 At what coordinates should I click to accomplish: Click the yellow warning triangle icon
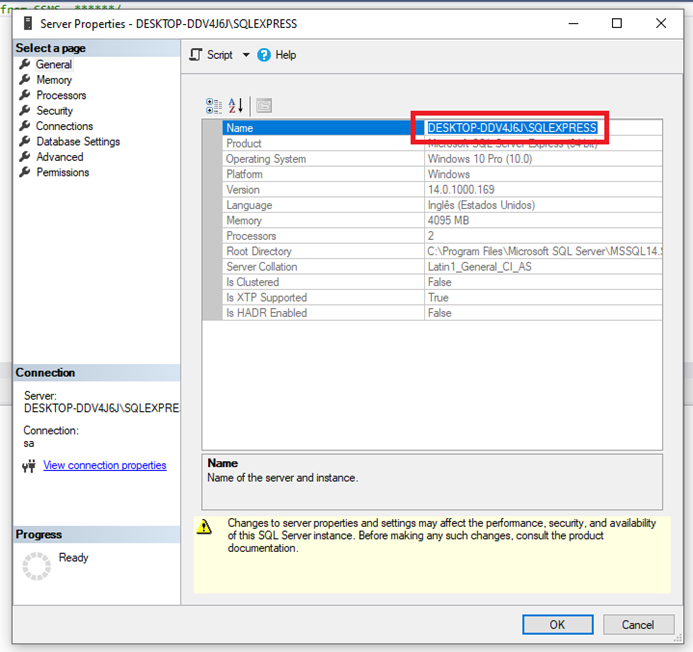click(204, 526)
